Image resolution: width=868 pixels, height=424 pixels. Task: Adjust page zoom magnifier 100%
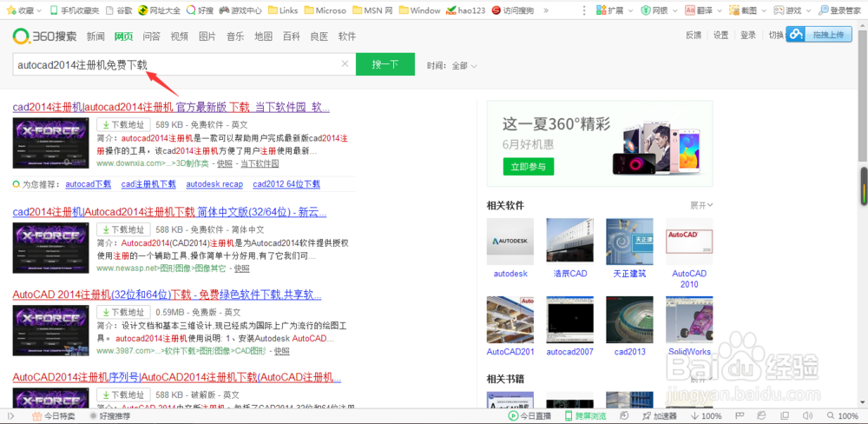tap(841, 415)
